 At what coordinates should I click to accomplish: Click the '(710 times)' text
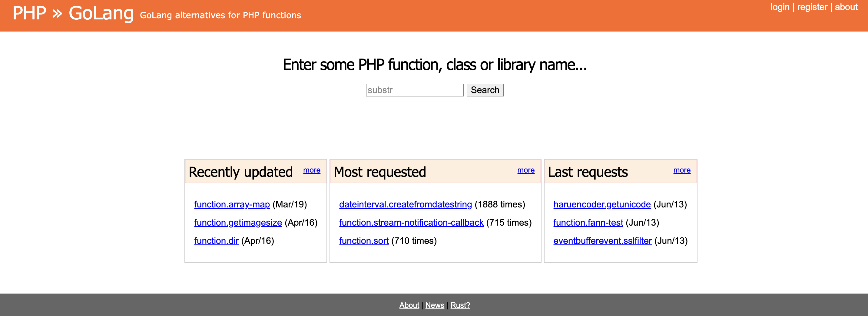coord(414,241)
